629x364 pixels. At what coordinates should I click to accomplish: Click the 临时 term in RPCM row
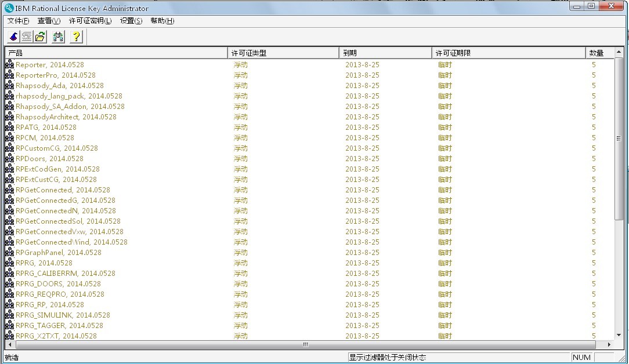445,137
